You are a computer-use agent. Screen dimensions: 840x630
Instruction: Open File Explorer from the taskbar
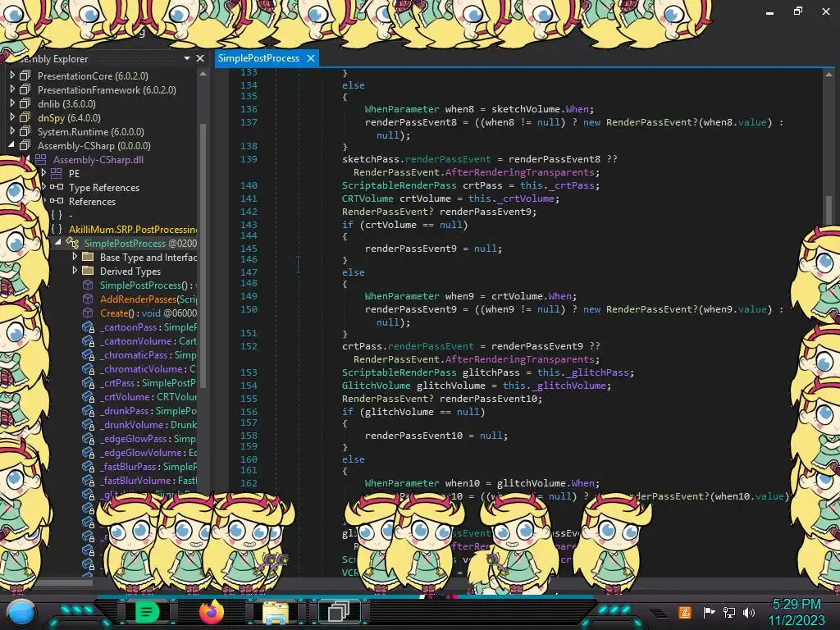pos(276,612)
